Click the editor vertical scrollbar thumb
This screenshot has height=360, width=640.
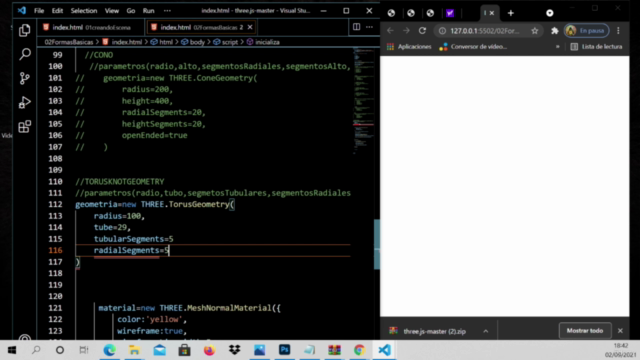377,244
